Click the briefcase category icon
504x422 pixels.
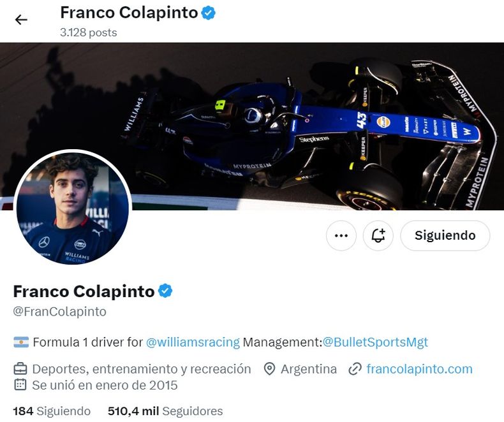[20, 369]
